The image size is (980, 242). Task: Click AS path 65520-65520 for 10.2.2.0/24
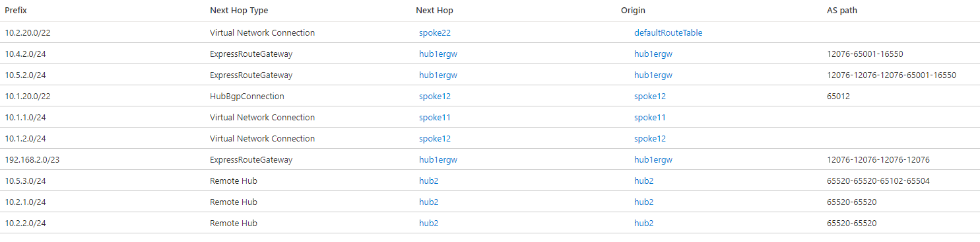click(x=851, y=223)
